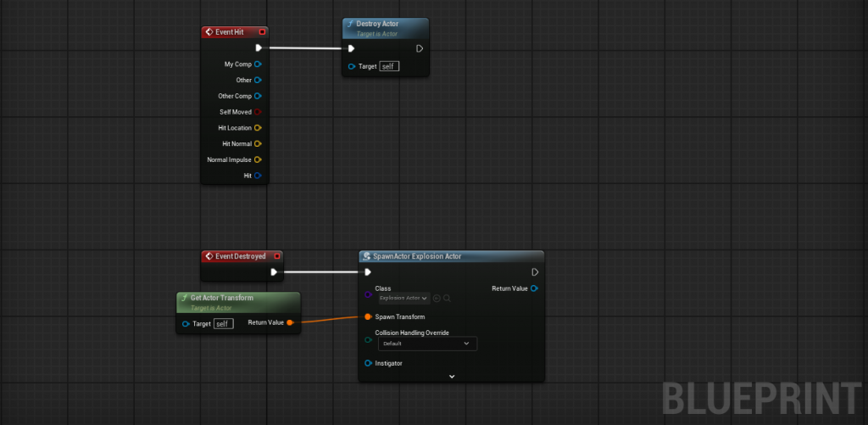Click Get Actor Transform's Target self field
Viewport: 868px width, 425px height.
coord(223,323)
